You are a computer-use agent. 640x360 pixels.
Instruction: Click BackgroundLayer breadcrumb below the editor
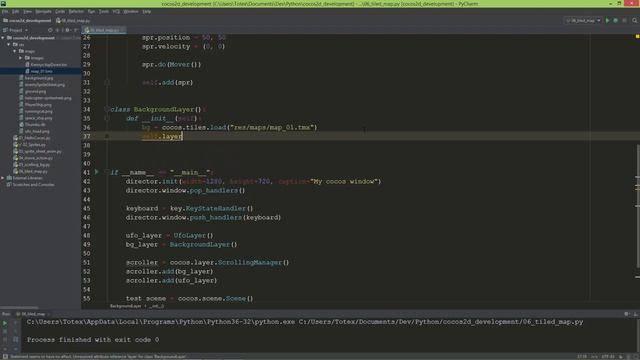tap(125, 306)
